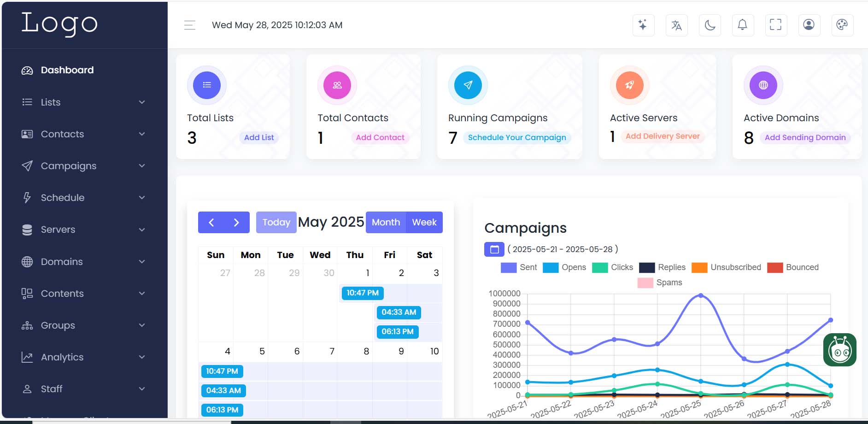Toggle dark mode with moon icon
The height and width of the screenshot is (424, 868).
tap(710, 25)
